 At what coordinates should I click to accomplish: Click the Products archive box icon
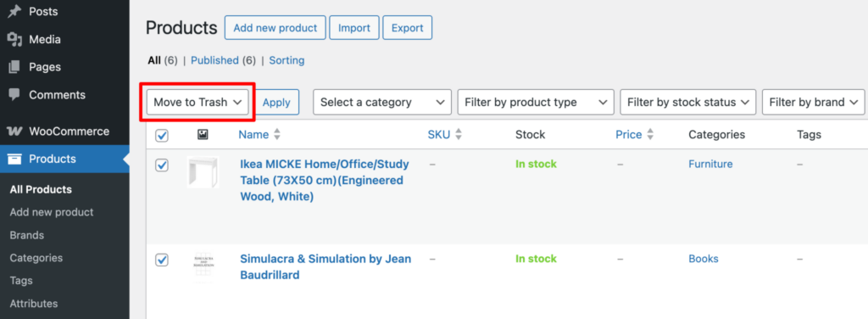tap(14, 159)
